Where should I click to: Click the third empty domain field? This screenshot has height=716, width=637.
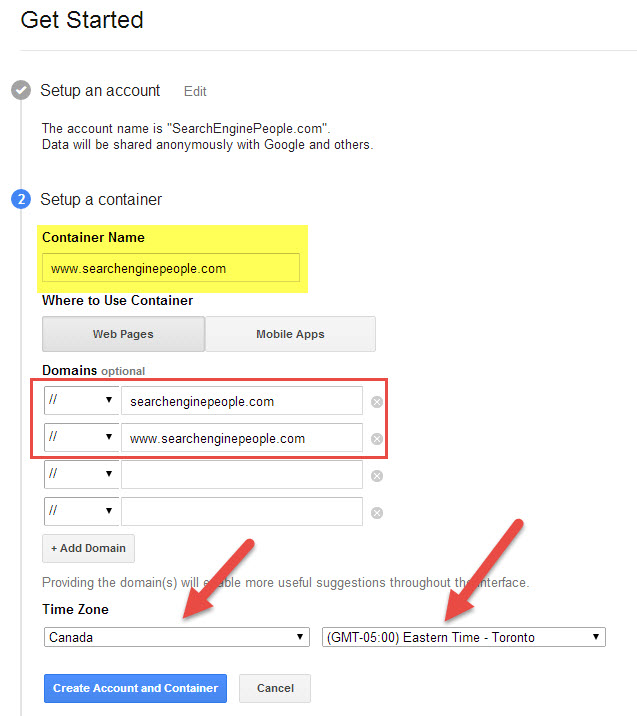[x=241, y=475]
